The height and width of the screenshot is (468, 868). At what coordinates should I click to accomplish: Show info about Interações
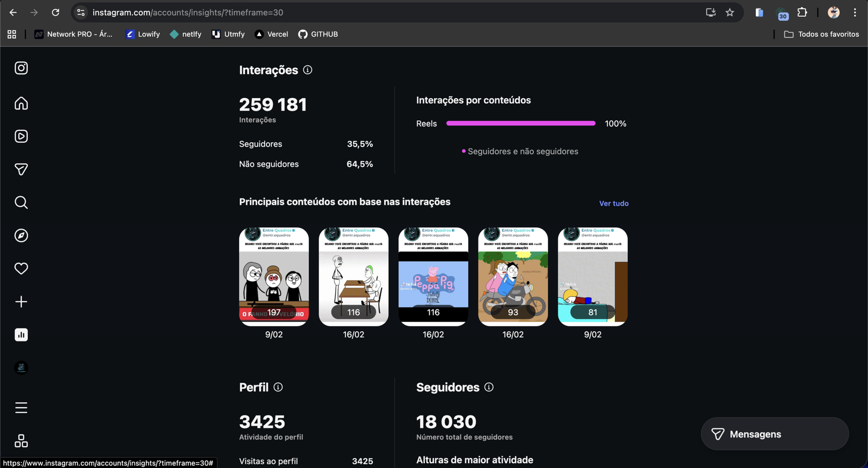(x=308, y=70)
